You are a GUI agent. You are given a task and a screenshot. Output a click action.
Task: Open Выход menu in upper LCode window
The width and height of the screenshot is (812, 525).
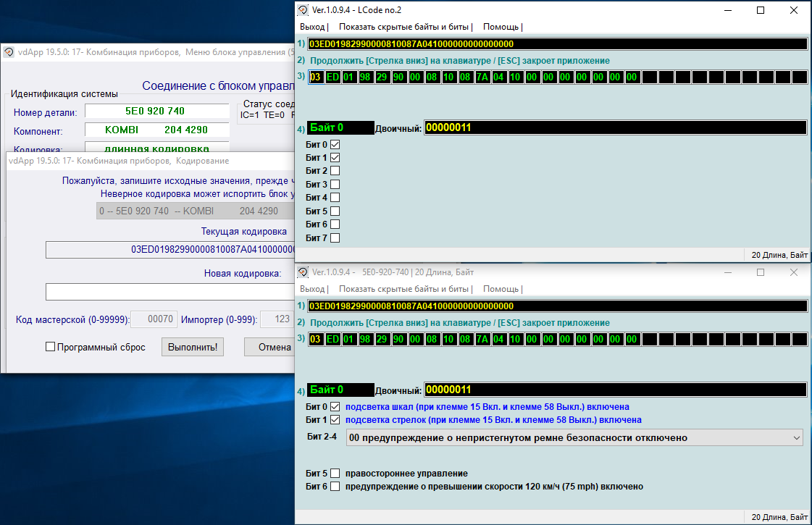(312, 27)
